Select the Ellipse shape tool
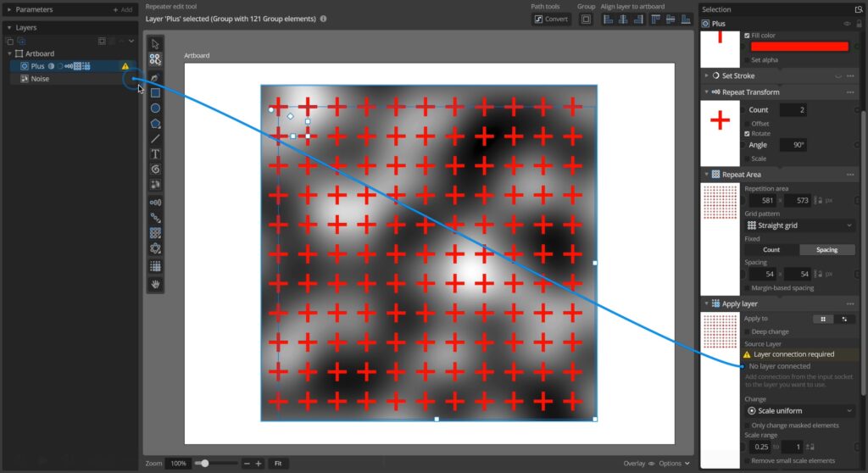 155,109
